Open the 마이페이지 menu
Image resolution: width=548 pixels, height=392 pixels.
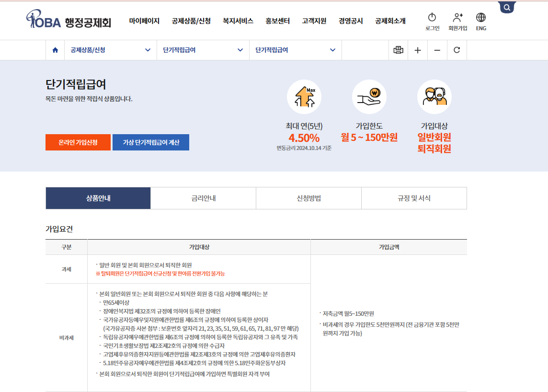click(144, 21)
